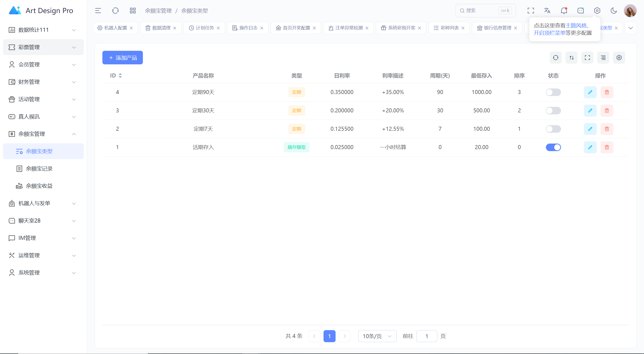Click the 前往 page number input
The height and width of the screenshot is (354, 644).
427,336
